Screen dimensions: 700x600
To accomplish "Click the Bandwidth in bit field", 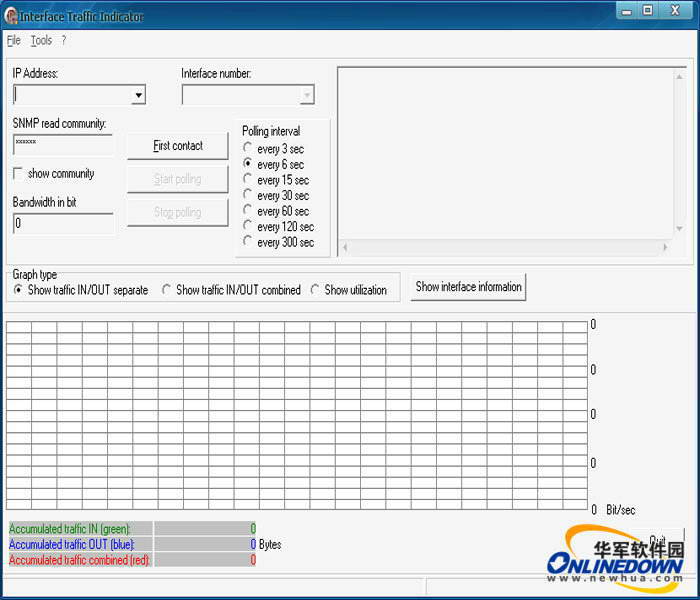I will click(x=63, y=223).
